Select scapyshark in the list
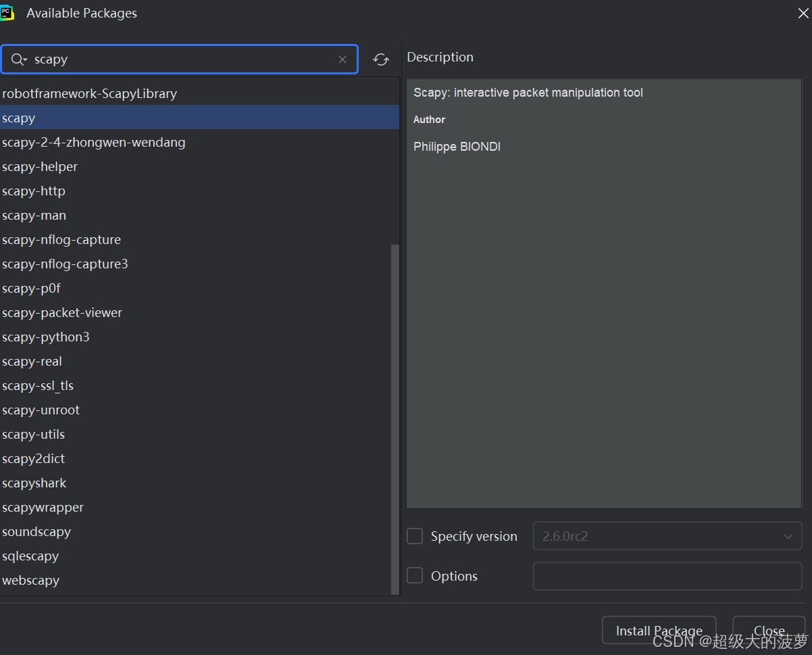Screen dimensions: 812x655 pos(195,483)
